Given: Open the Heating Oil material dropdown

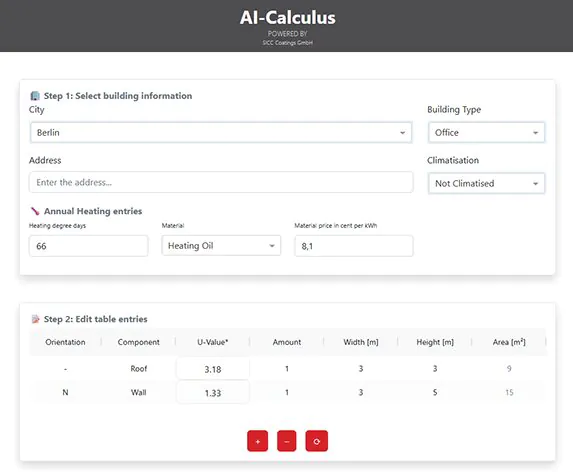Looking at the screenshot, I should click(221, 245).
